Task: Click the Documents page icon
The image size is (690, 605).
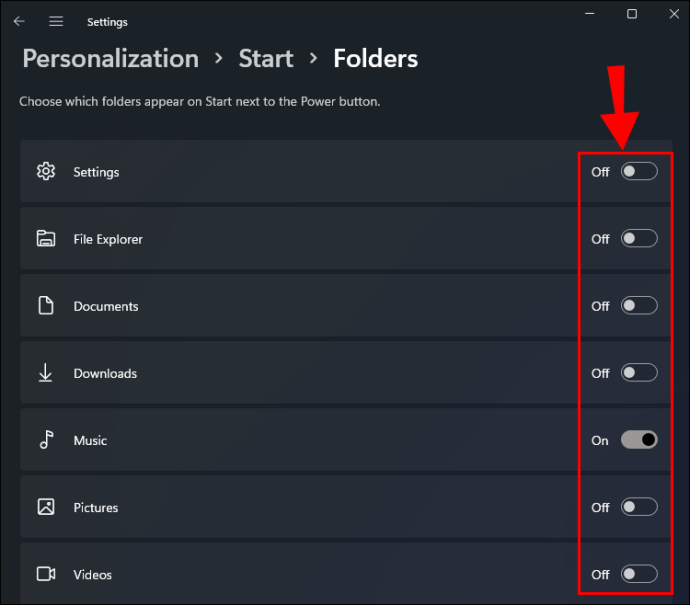Action: pos(45,306)
